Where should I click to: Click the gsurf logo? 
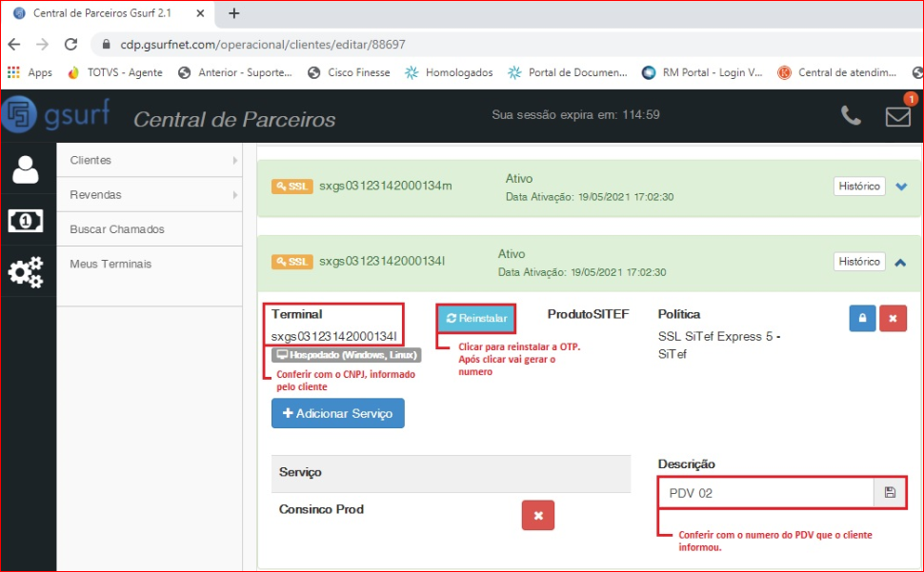point(56,114)
